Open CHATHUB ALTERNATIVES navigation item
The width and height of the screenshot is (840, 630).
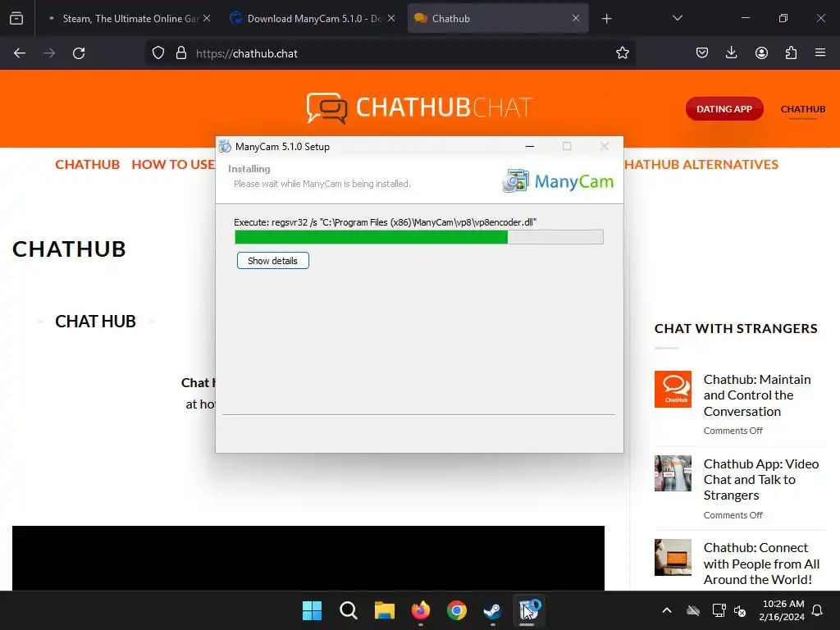pos(701,164)
